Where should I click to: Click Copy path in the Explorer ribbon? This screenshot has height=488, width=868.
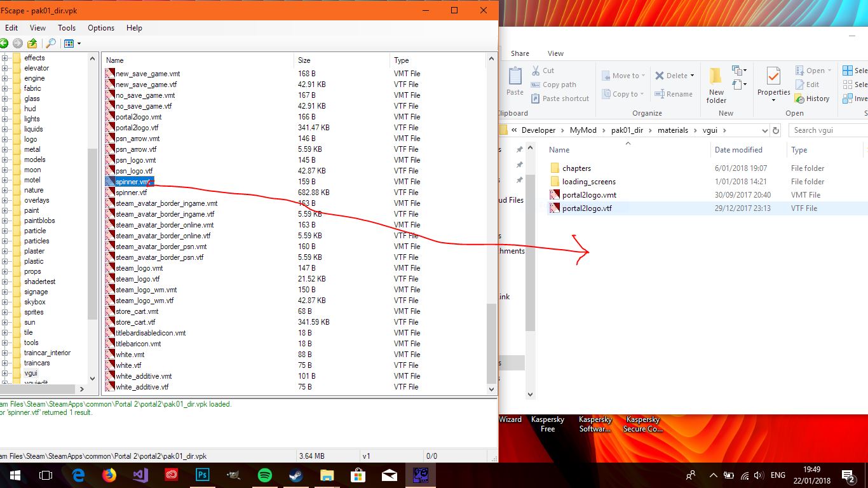tap(553, 85)
